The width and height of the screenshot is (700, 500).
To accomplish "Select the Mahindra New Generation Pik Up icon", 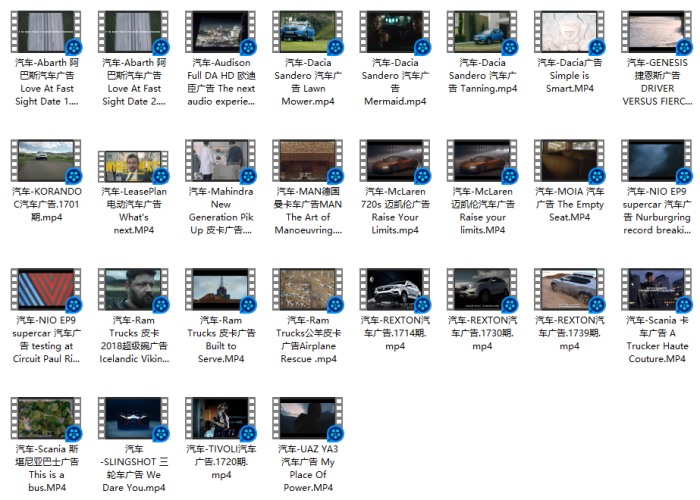I will [221, 161].
